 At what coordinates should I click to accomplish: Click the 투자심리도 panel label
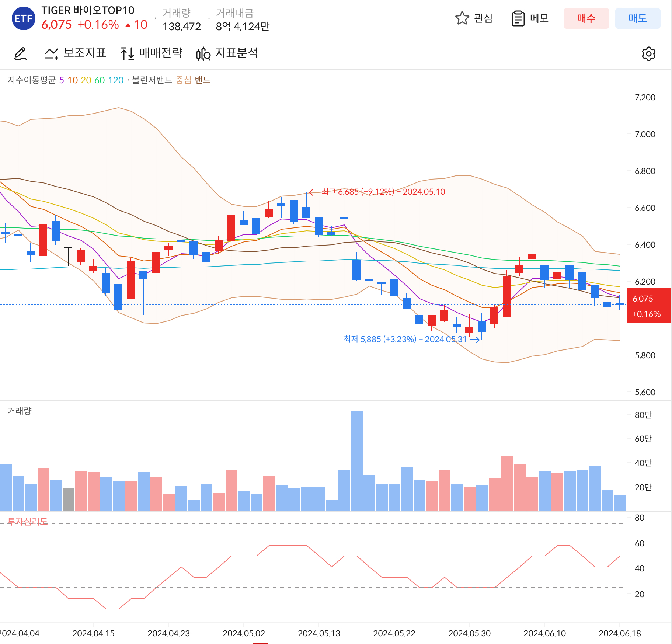pos(28,522)
